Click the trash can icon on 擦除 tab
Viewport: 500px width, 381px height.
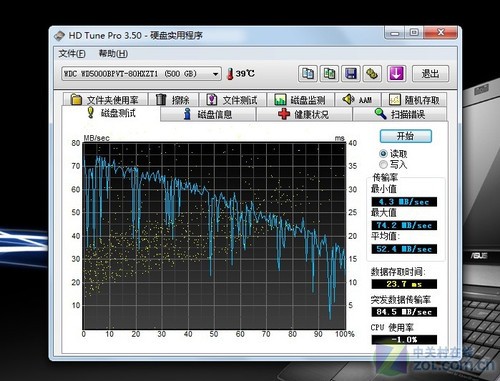(161, 99)
